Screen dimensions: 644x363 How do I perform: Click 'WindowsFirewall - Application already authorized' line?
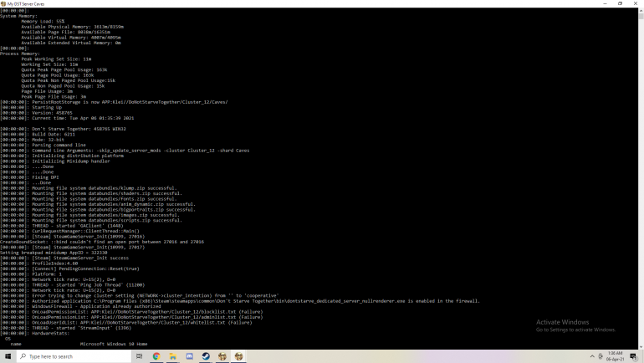coord(80,306)
